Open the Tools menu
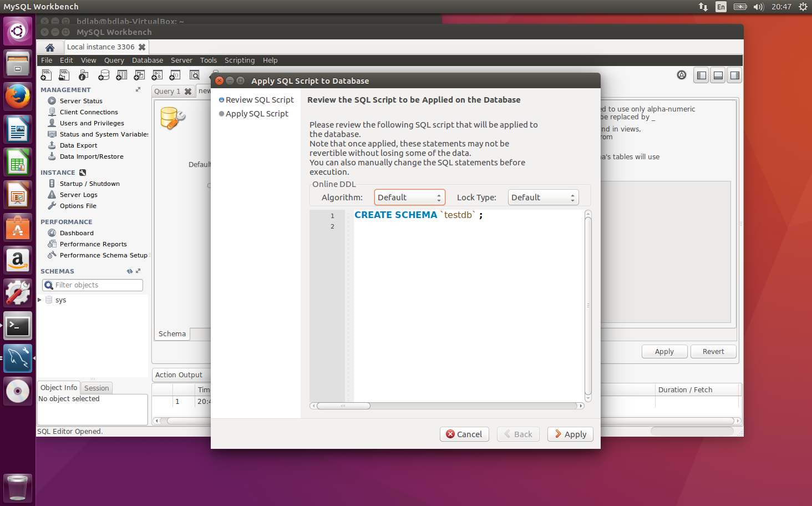 [x=209, y=60]
